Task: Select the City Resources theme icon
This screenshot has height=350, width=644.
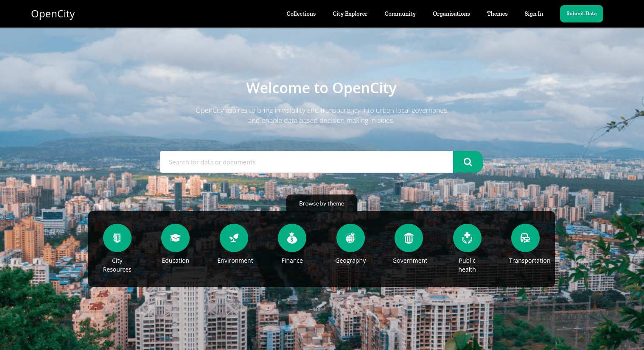Action: [117, 238]
